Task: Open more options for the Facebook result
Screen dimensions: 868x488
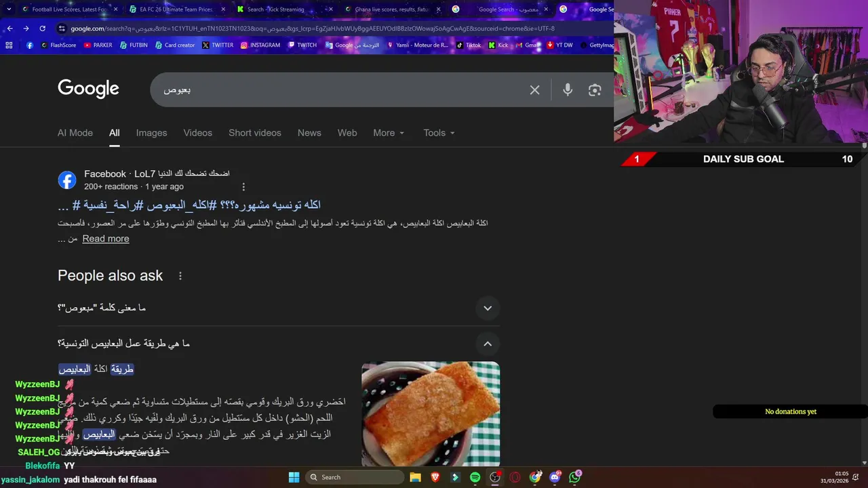Action: pos(243,186)
